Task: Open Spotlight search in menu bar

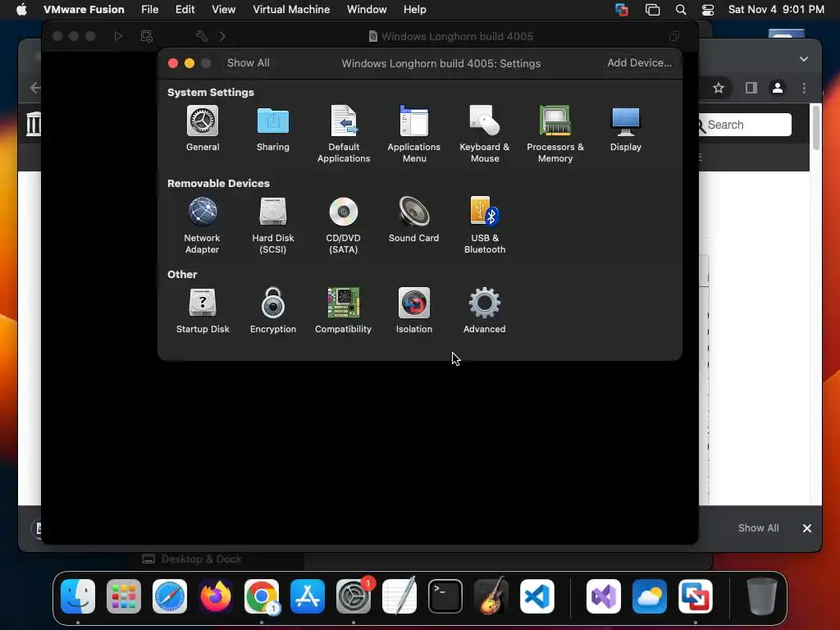Action: (x=680, y=9)
